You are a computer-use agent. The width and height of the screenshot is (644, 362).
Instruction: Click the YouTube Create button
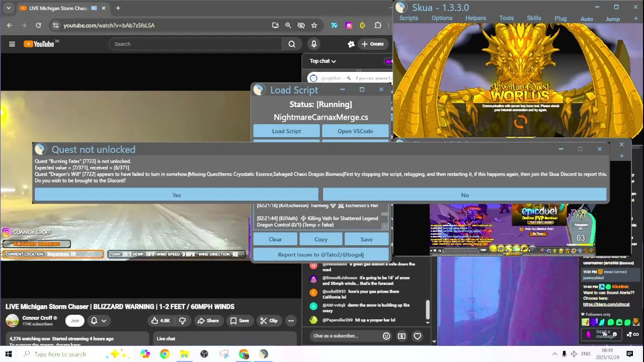pos(373,44)
